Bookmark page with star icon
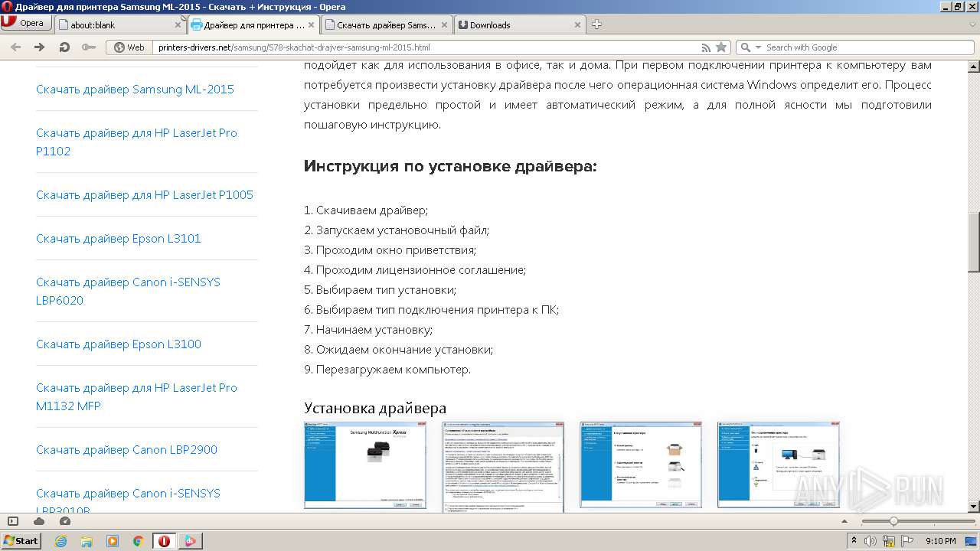This screenshot has width=980, height=551. pyautogui.click(x=721, y=47)
